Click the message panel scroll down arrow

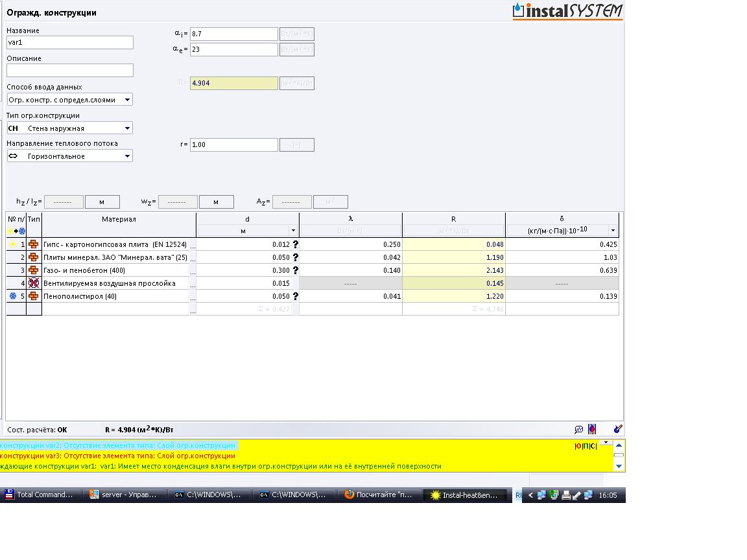[619, 466]
